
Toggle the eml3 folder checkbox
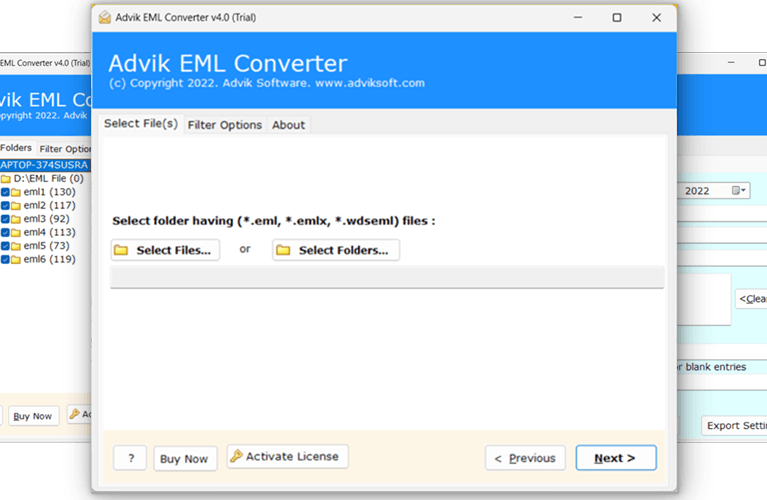point(5,219)
